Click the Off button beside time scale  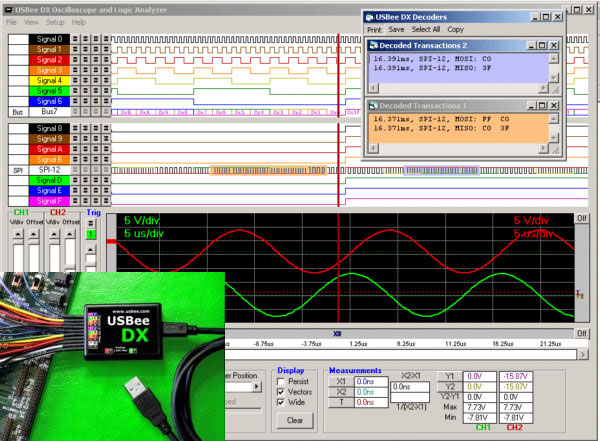click(x=582, y=333)
